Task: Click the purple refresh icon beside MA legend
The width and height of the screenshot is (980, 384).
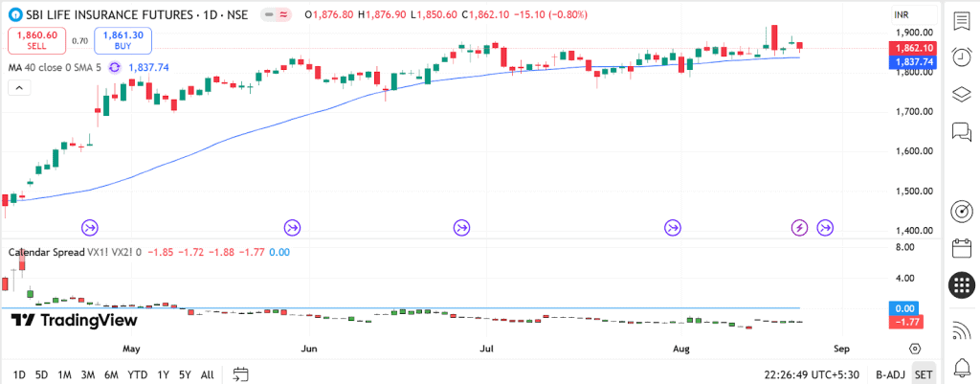Action: (x=115, y=68)
